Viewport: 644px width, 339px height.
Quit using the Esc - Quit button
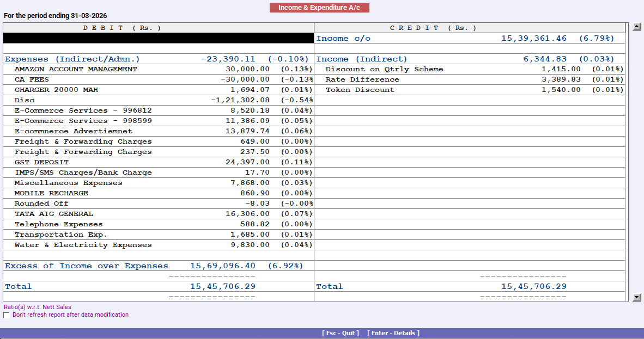pyautogui.click(x=342, y=332)
